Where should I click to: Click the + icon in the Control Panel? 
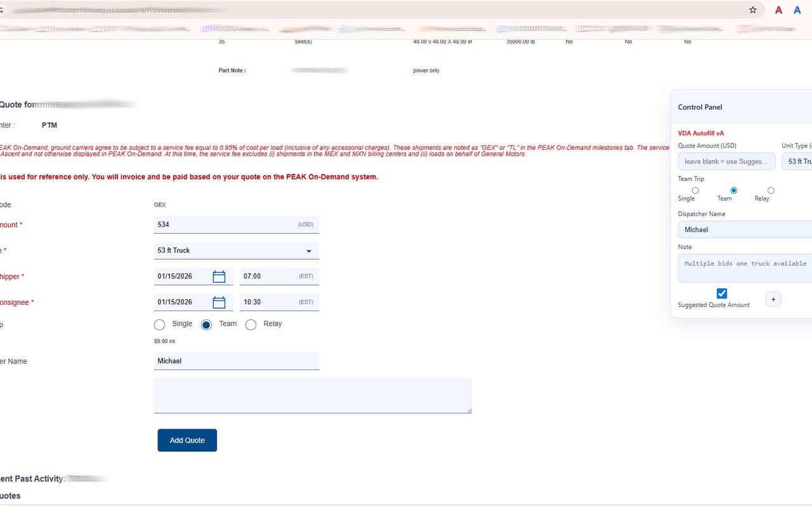pos(773,299)
